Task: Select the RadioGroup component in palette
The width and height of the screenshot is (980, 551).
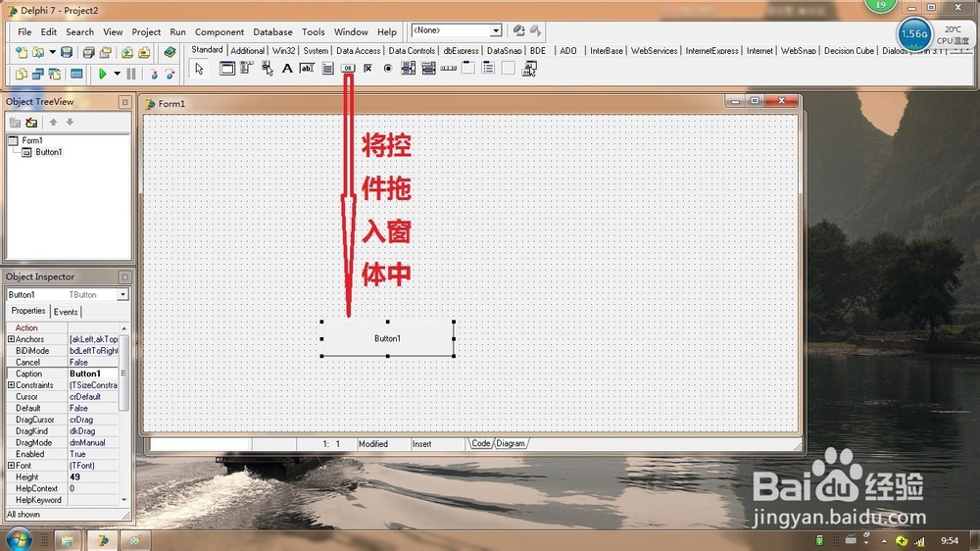Action: pyautogui.click(x=488, y=69)
